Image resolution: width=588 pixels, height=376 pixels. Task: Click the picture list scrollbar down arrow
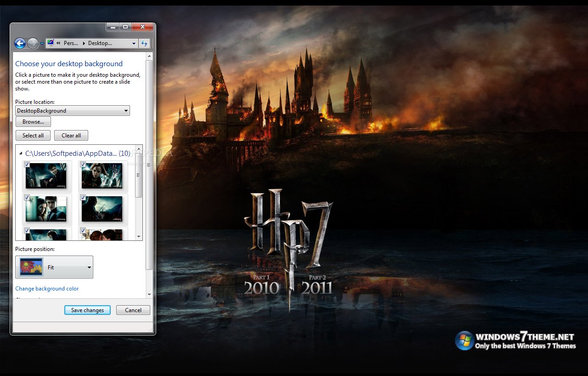139,236
